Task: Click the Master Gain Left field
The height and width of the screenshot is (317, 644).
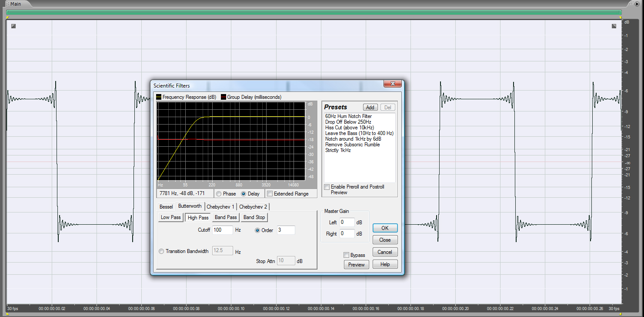Action: pos(347,222)
